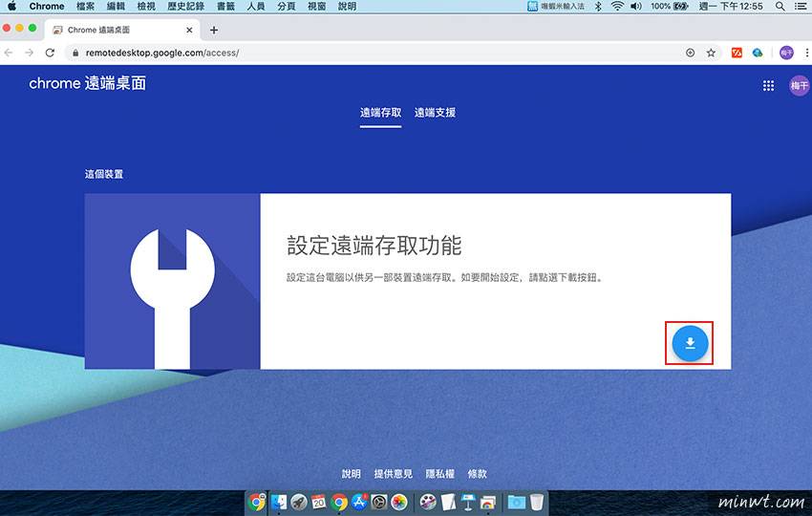The image size is (812, 516).
Task: Click the 設定遠端存取功能 heading
Action: click(374, 245)
